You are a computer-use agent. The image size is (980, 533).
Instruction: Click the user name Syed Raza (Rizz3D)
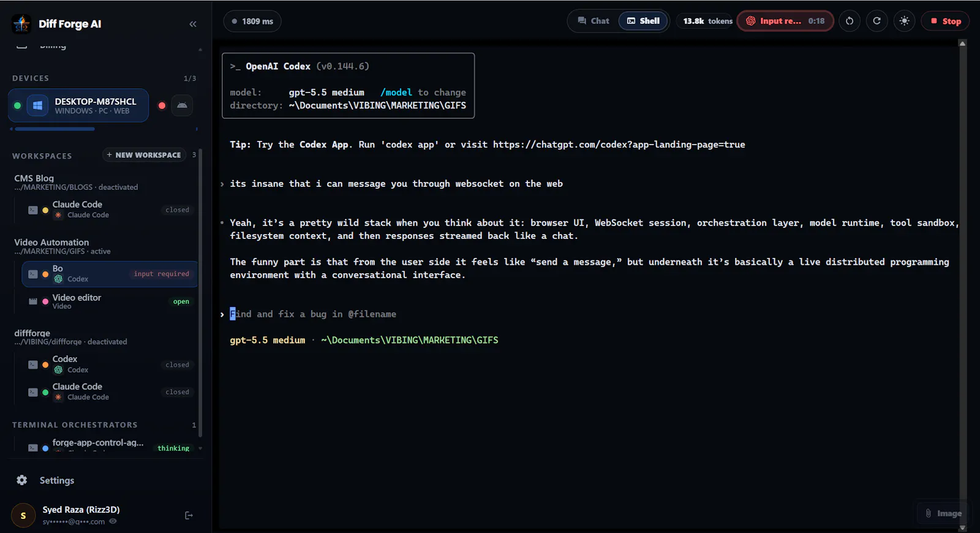click(x=81, y=510)
